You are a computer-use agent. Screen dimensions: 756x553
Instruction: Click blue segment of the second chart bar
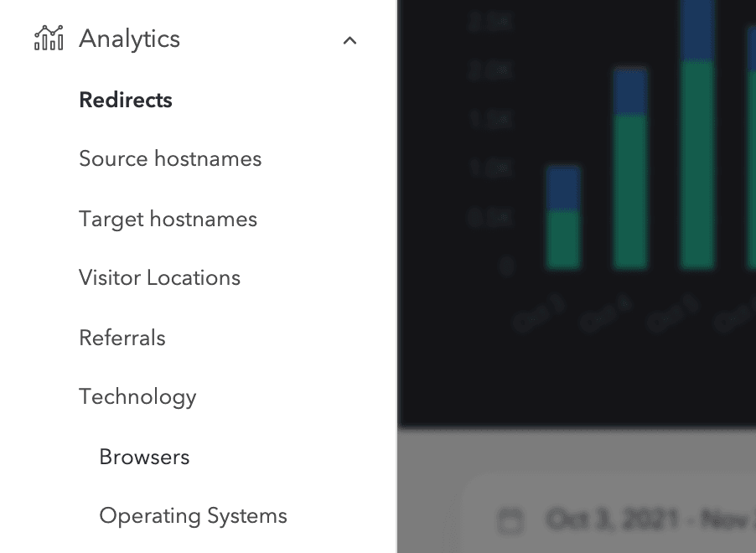coord(630,92)
